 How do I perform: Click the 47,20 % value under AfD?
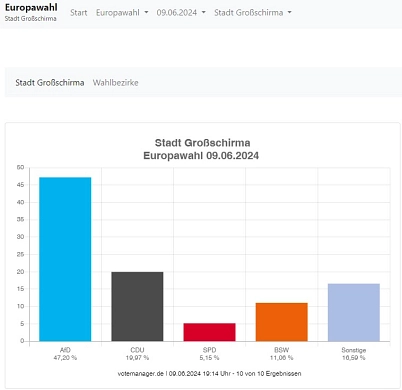point(65,358)
